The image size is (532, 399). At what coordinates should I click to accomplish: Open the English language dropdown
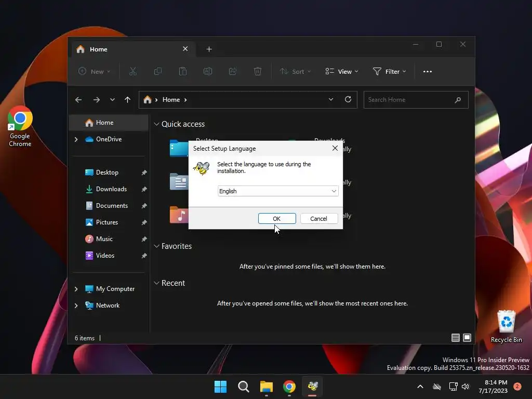click(278, 191)
